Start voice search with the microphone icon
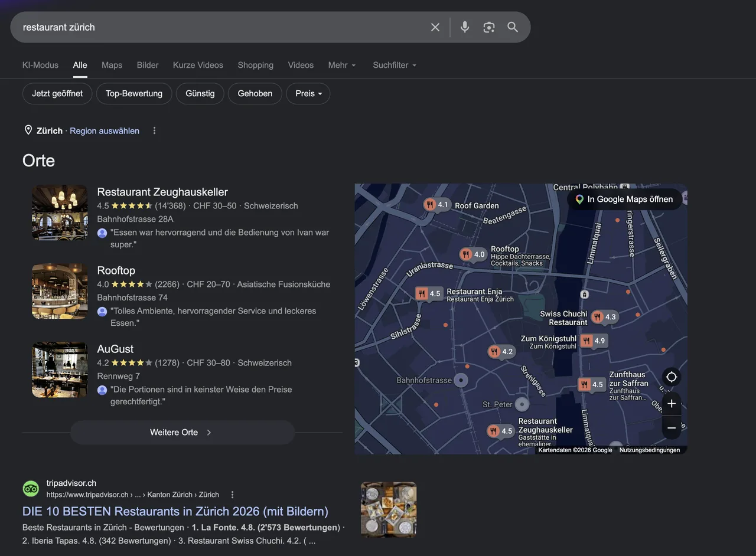756x556 pixels. coord(465,27)
